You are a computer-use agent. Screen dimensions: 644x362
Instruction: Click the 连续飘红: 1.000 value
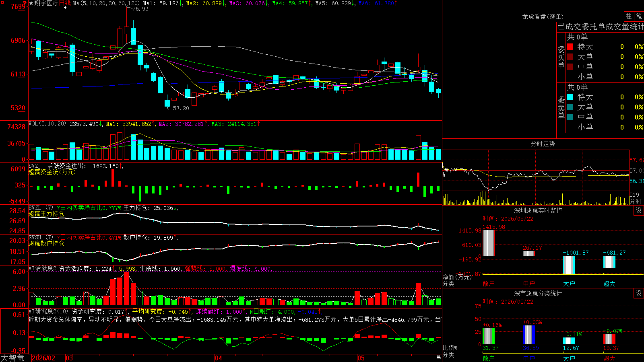[x=220, y=312]
